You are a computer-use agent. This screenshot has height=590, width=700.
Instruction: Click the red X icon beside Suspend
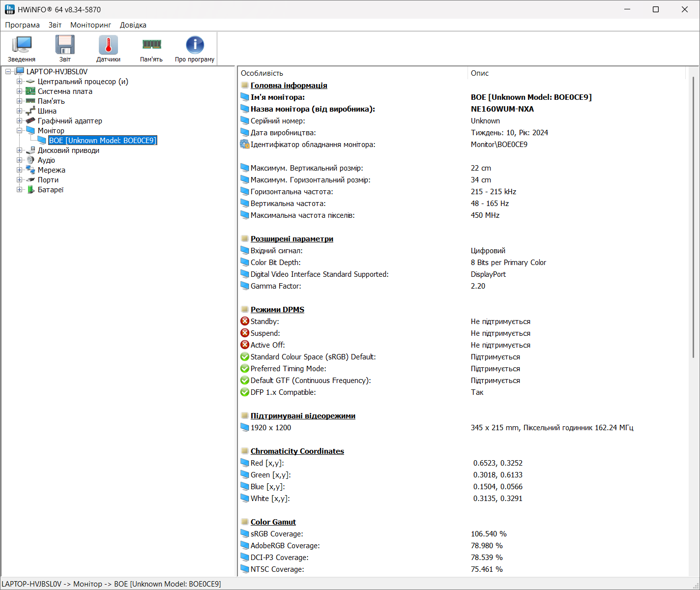[245, 333]
